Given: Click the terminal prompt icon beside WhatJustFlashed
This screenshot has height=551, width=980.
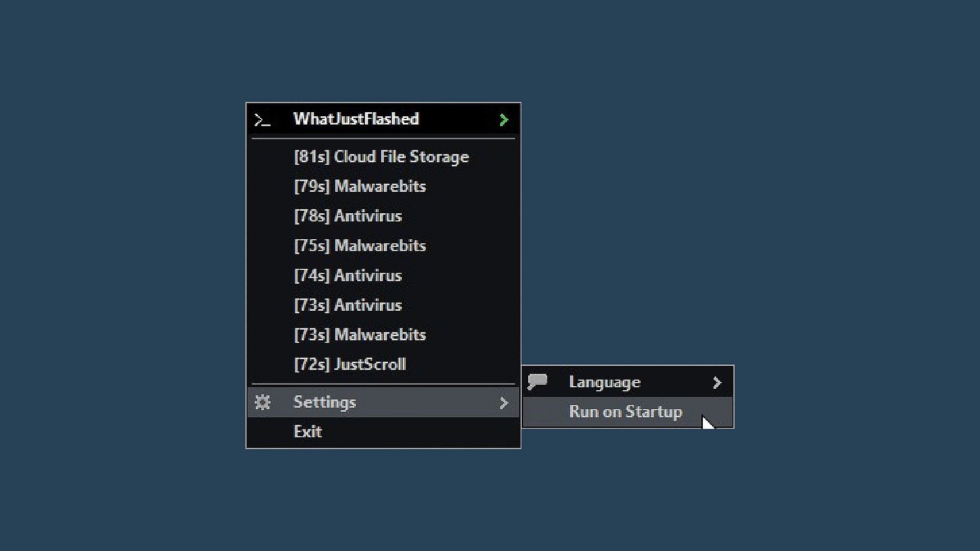Looking at the screenshot, I should 262,120.
